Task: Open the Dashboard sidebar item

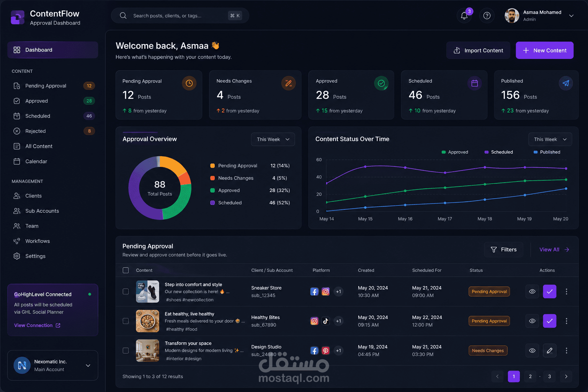Action: coord(52,50)
